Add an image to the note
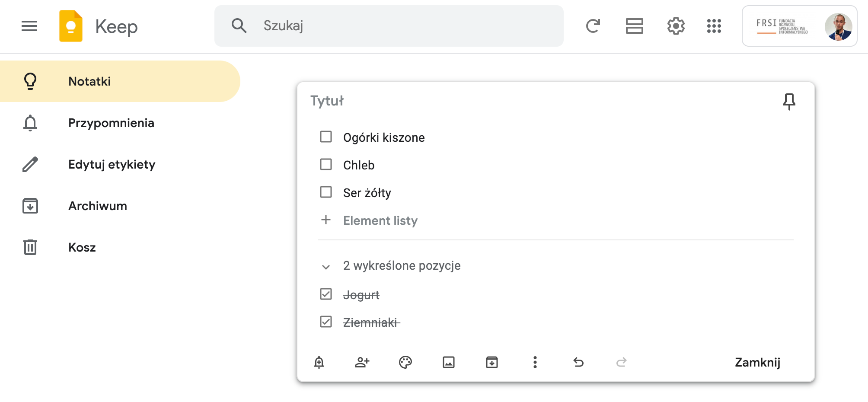This screenshot has width=868, height=402. coord(449,362)
